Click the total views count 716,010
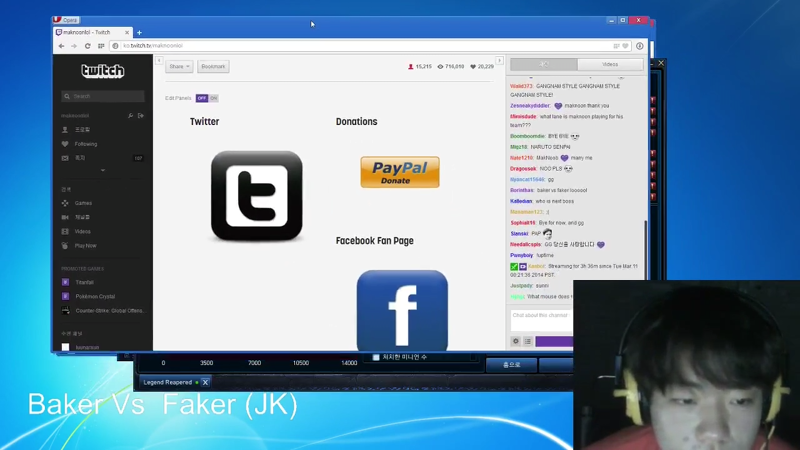Viewport: 800px width, 450px height. tap(451, 67)
